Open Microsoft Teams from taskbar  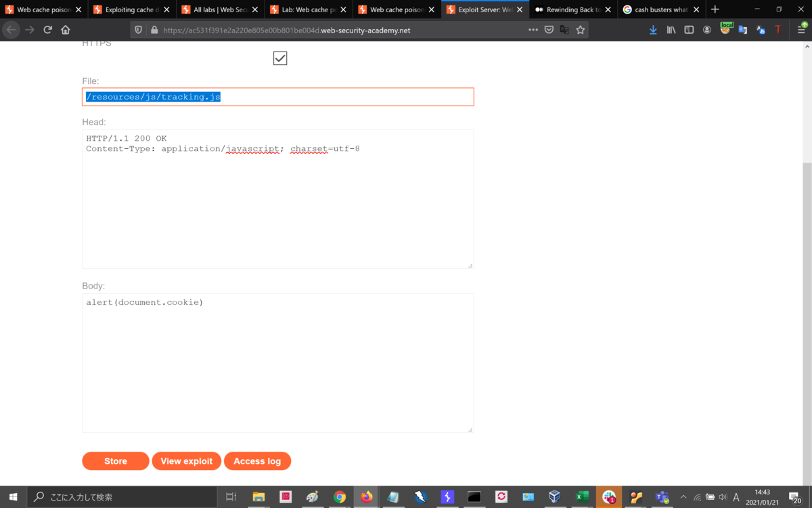[x=662, y=496]
